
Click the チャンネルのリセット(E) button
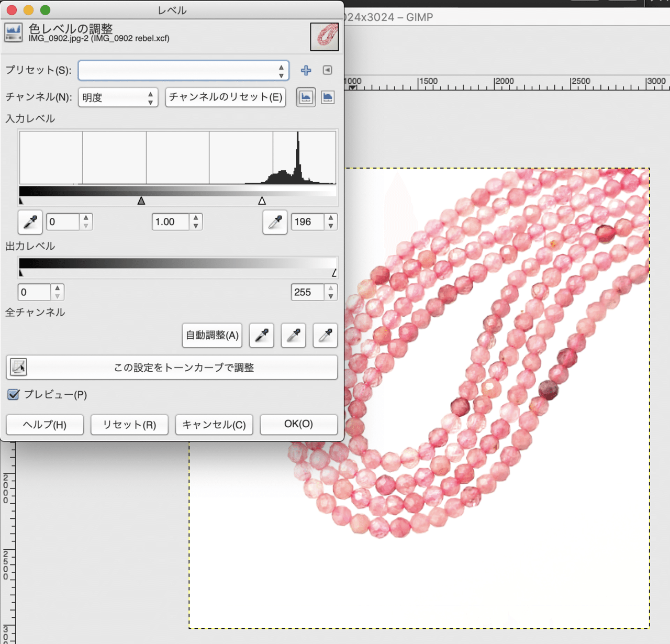[226, 97]
